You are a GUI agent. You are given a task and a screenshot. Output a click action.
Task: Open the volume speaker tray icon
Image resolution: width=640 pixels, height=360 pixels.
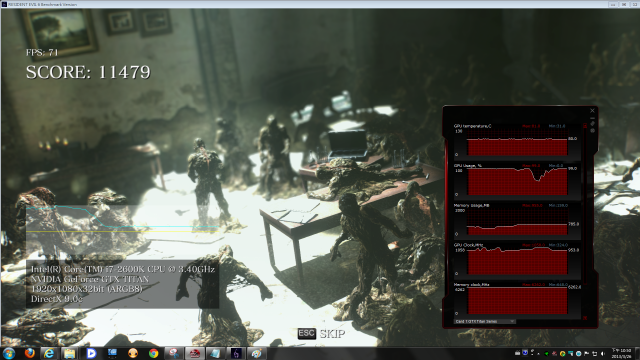tap(602, 353)
